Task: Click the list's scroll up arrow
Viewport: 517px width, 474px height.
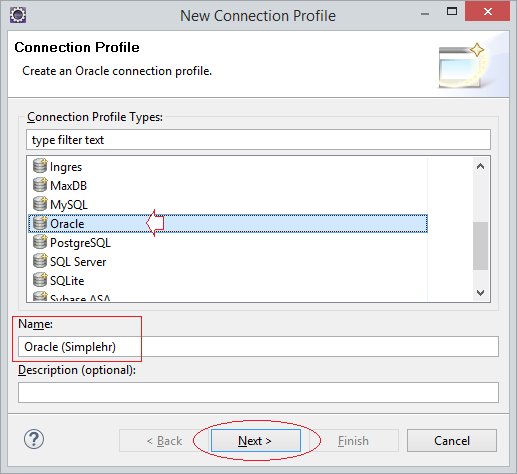Action: pos(480,166)
